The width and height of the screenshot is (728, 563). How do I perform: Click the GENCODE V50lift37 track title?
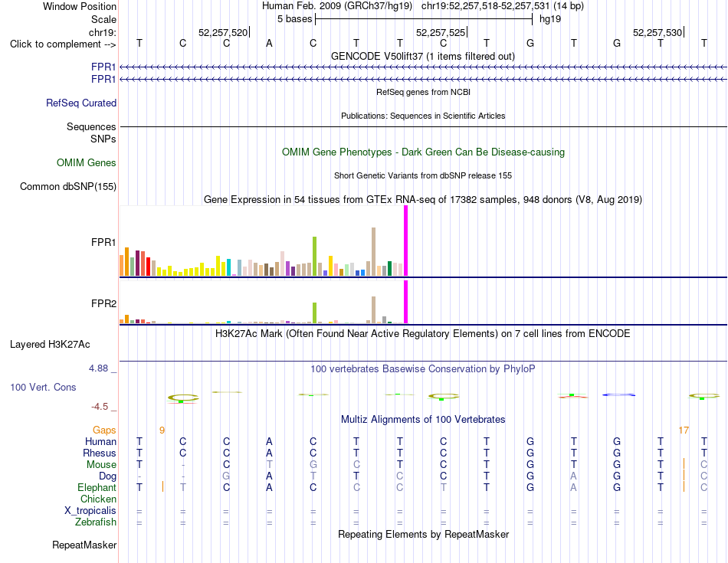(422, 56)
